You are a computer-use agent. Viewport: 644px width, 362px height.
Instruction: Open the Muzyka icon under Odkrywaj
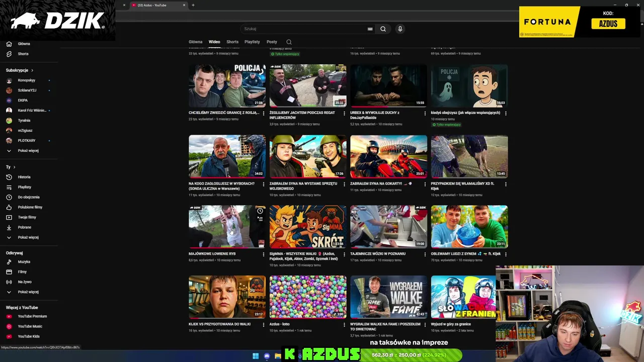[9, 262]
